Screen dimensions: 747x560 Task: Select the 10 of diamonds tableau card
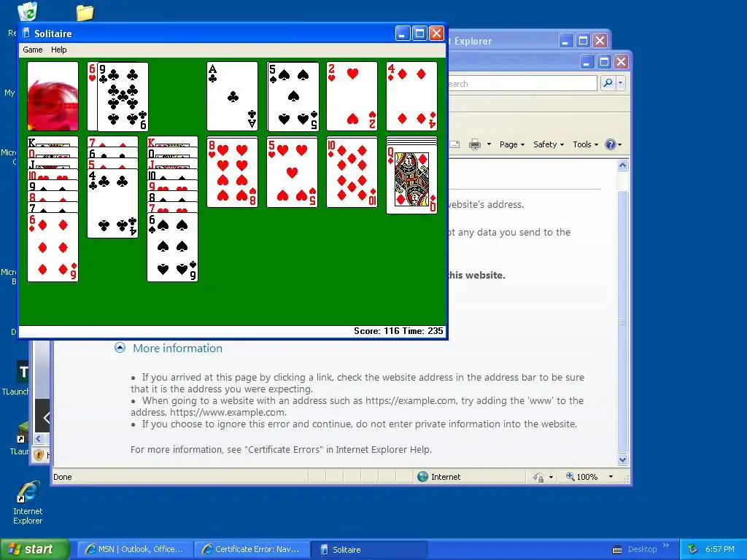pos(352,172)
